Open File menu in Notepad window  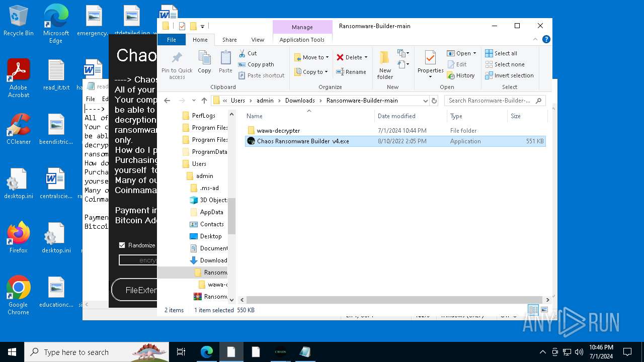(x=91, y=99)
